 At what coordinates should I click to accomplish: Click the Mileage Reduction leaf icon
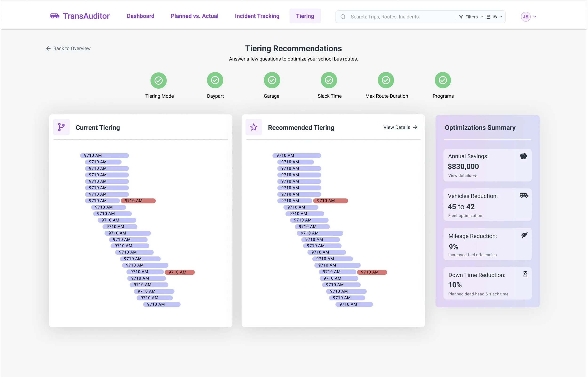[x=524, y=235]
